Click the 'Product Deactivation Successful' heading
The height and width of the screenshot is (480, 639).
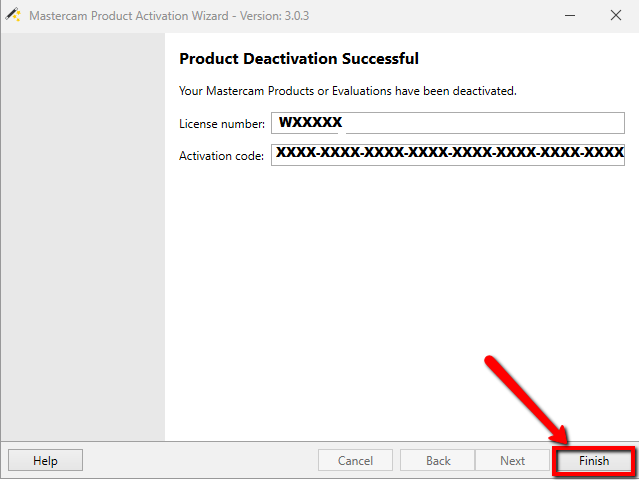pos(299,59)
